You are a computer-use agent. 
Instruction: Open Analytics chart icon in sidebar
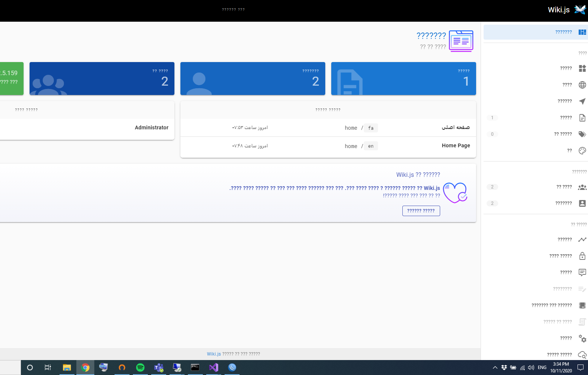point(582,240)
